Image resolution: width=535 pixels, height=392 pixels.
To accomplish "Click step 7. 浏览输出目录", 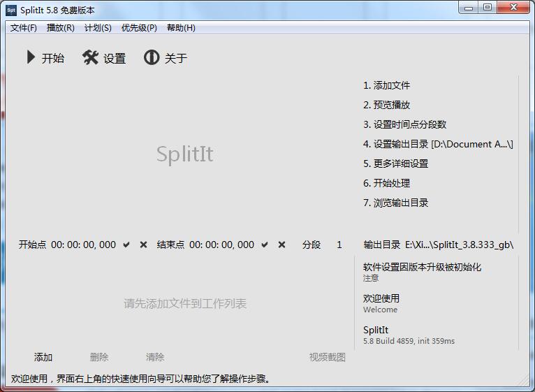I will click(395, 203).
